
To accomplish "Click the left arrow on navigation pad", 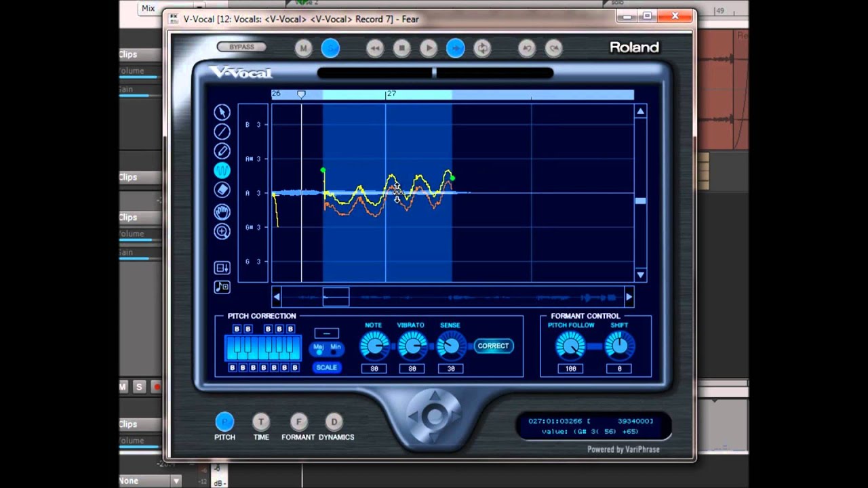I will click(413, 415).
